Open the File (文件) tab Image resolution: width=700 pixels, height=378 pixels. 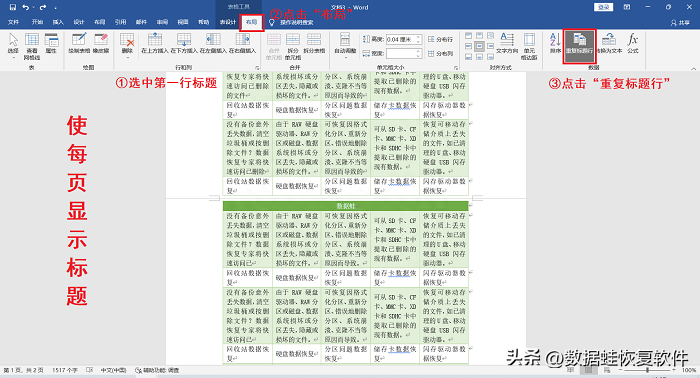(x=13, y=22)
